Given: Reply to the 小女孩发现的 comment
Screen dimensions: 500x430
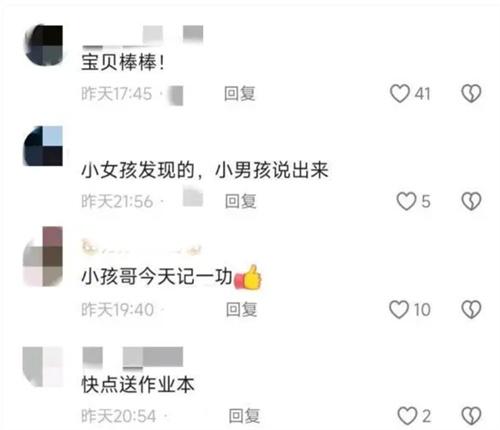Looking at the screenshot, I should [x=240, y=201].
